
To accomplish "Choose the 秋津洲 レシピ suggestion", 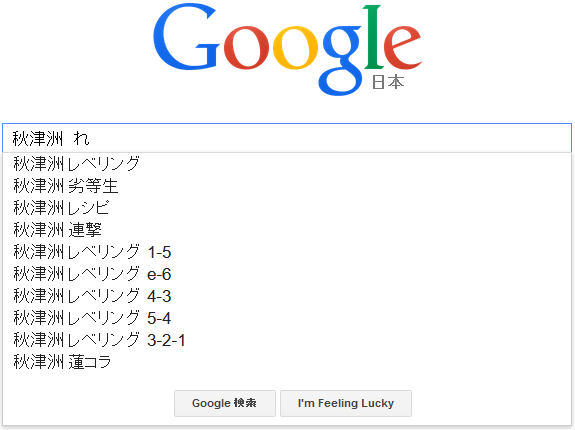I will [x=287, y=208].
